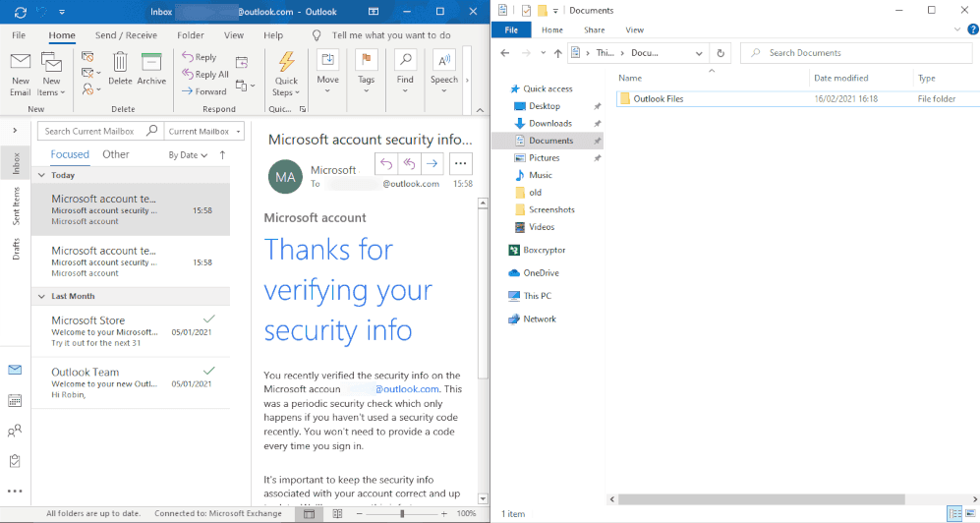The image size is (980, 523).
Task: Open the Current Mailbox scope dropdown
Action: click(204, 131)
